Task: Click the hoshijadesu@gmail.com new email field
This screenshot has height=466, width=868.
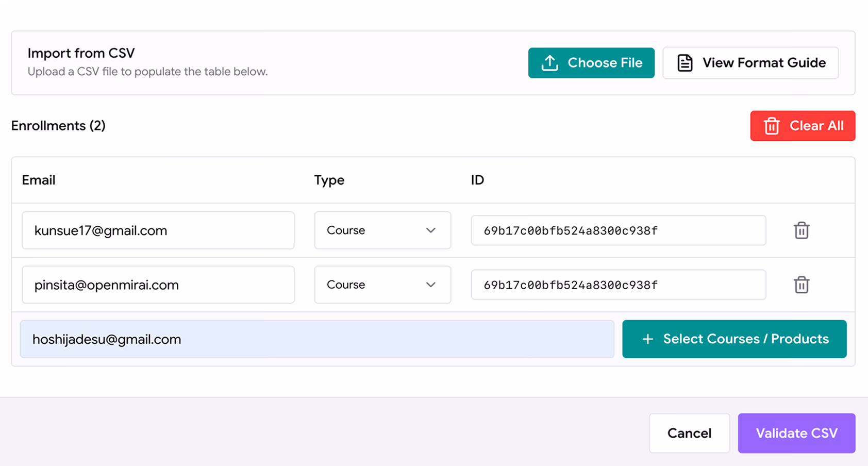Action: point(317,339)
